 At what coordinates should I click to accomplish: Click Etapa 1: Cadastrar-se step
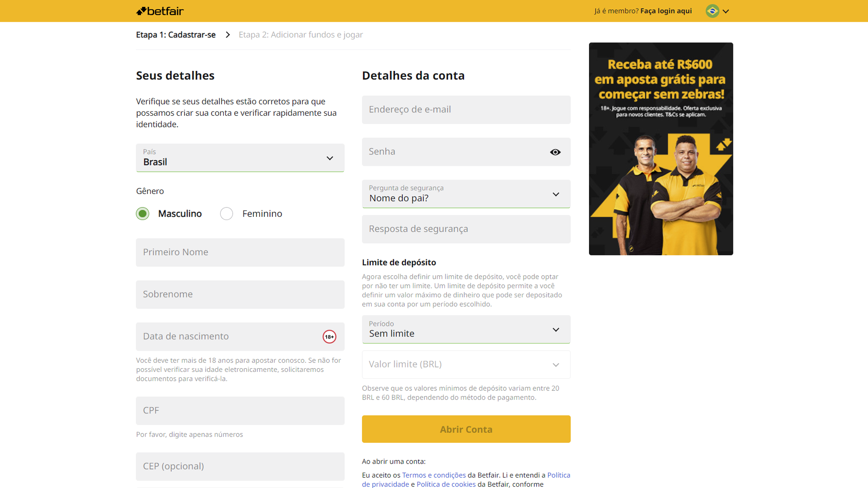coord(176,35)
